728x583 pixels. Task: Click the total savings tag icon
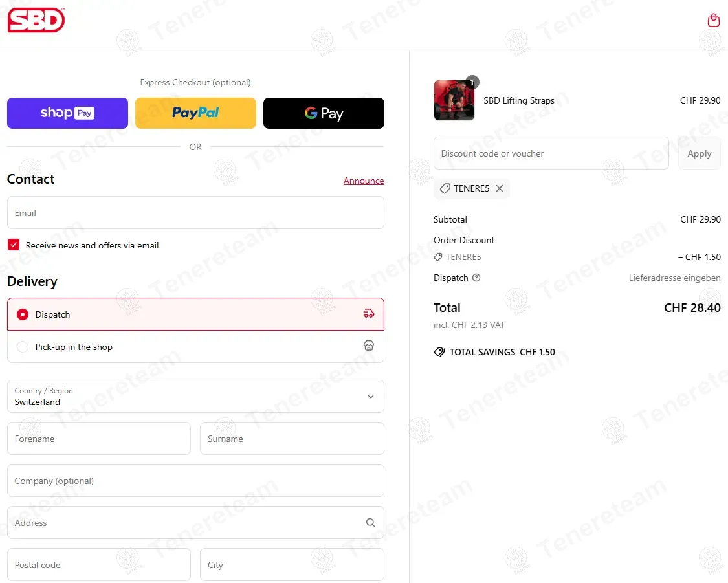439,352
